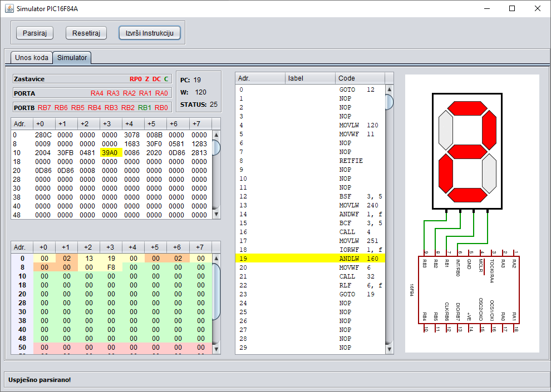551x392 pixels.
Task: Select highlighted code row ANDLW 160
Action: pos(311,259)
